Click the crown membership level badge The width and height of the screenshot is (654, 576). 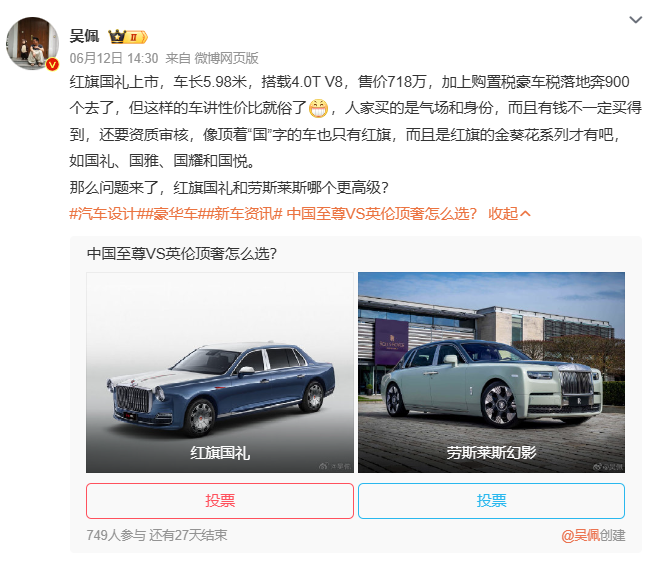click(x=128, y=37)
